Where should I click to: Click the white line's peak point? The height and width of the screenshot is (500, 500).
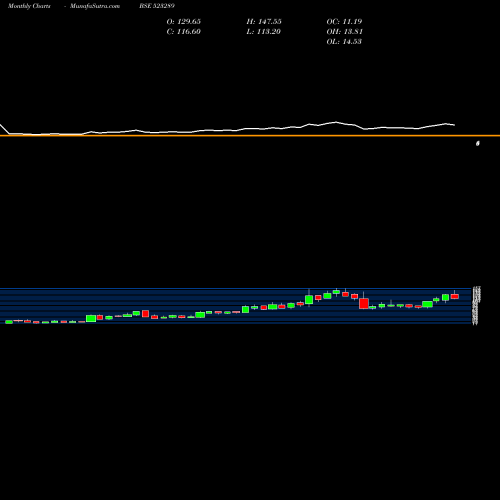(336, 122)
